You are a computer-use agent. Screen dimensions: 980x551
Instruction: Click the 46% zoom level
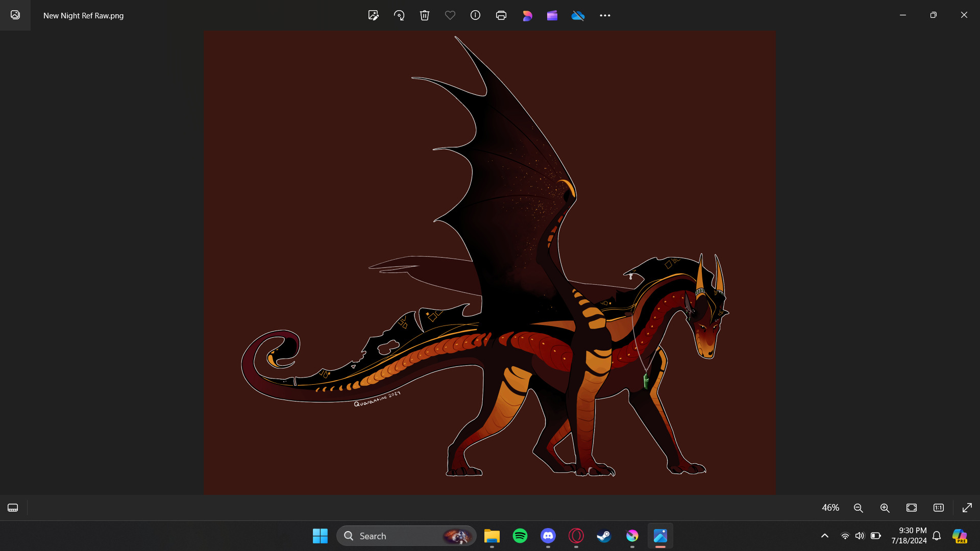pyautogui.click(x=830, y=508)
